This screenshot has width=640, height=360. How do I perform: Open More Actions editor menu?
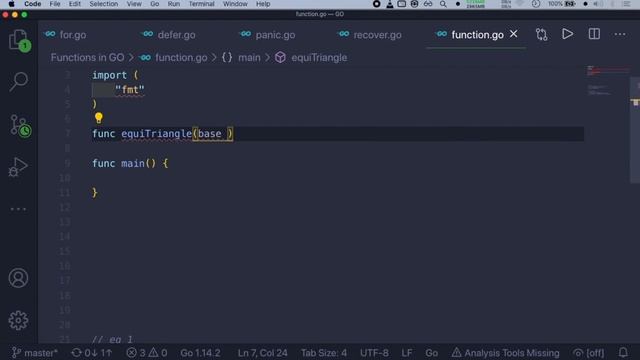620,34
